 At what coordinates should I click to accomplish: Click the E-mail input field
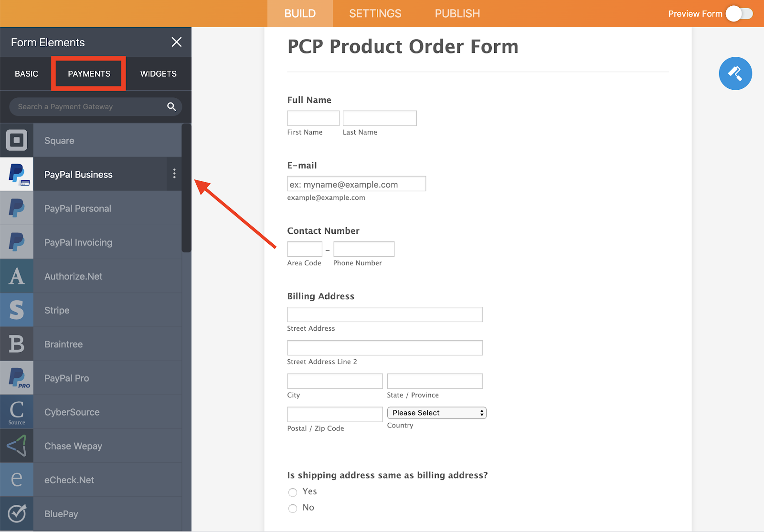pos(356,184)
